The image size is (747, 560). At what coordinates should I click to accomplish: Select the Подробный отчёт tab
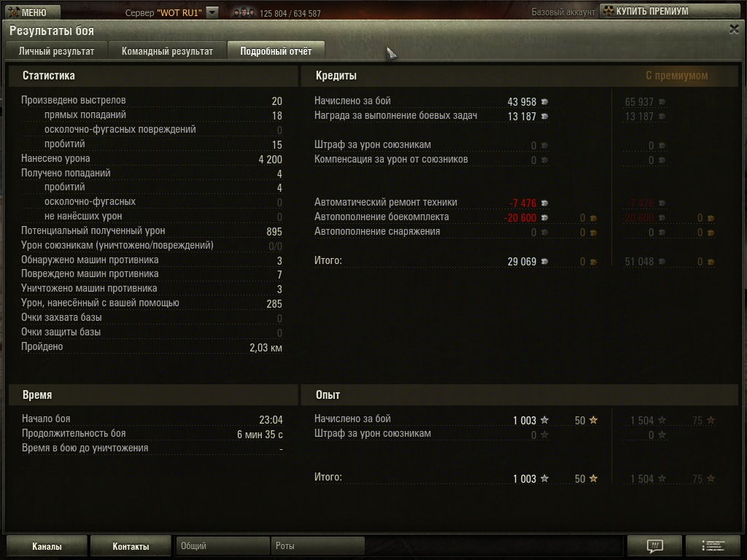pos(276,51)
